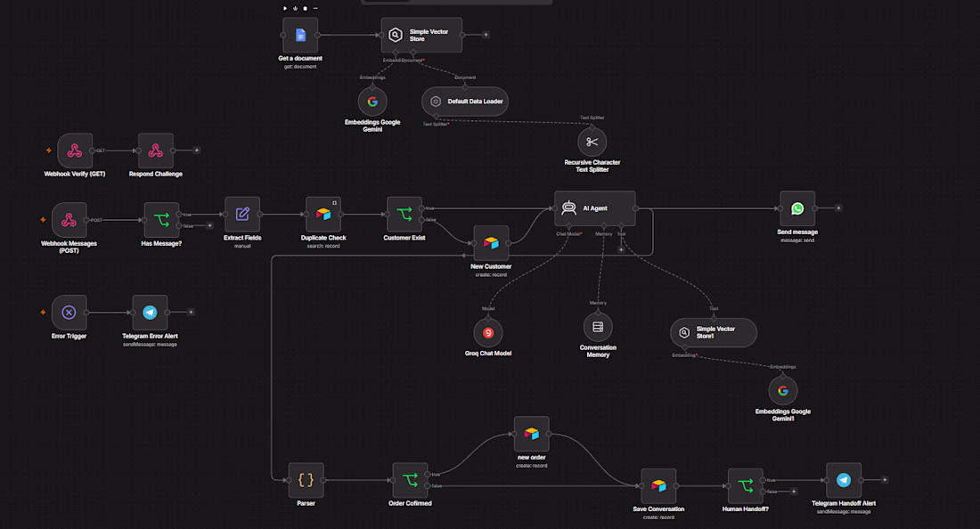Add a tool to the AI Agent Tool connector
This screenshot has width=980, height=529.
tap(621, 250)
